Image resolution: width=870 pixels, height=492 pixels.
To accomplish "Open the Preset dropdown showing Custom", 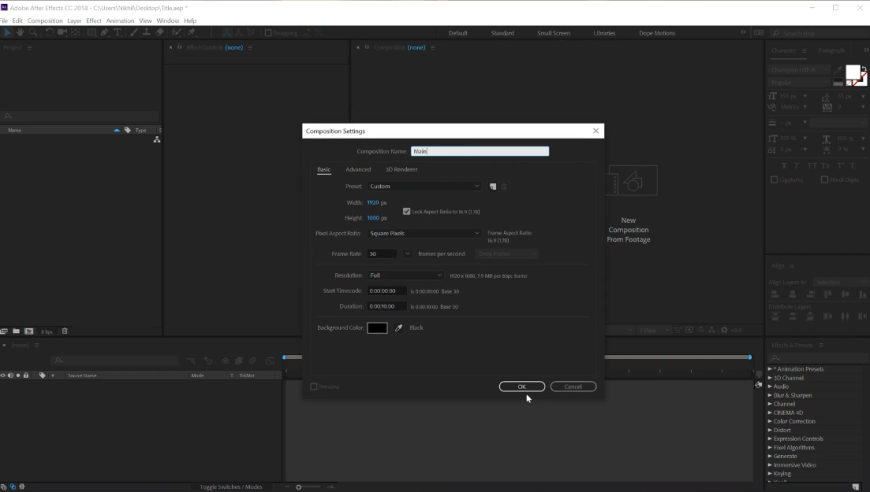I will point(424,186).
